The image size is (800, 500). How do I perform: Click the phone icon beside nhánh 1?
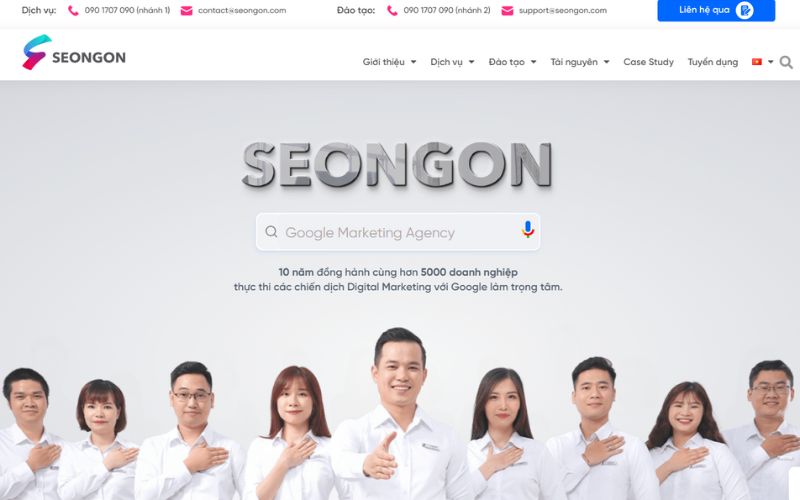tap(73, 11)
